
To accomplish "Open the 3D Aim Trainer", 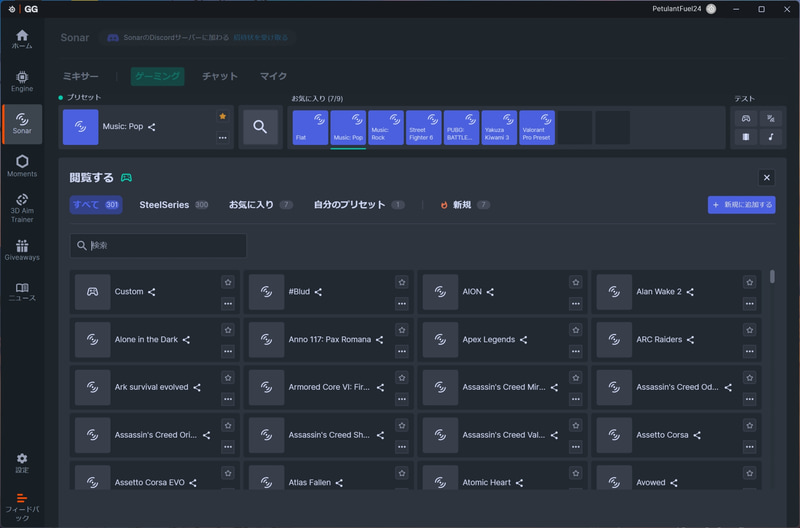I will click(x=22, y=208).
